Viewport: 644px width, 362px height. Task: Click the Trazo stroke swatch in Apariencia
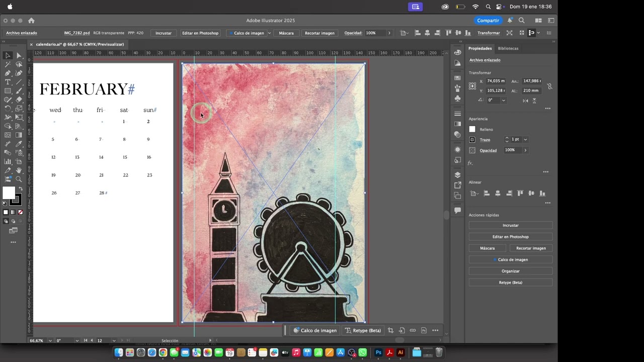(472, 139)
